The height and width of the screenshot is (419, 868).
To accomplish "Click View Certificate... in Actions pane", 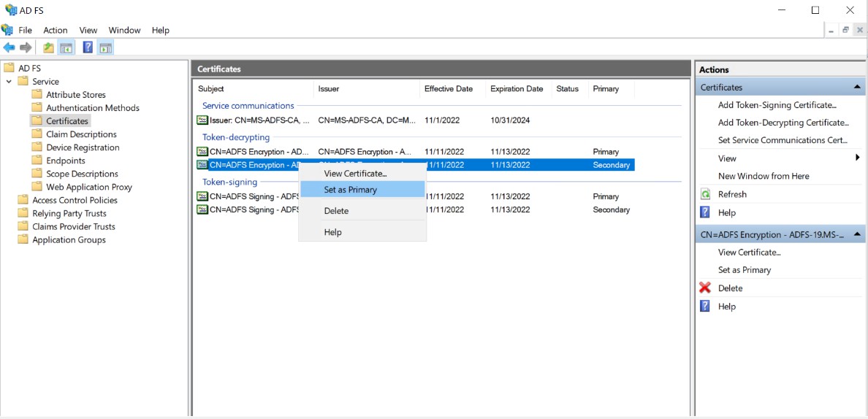I will [x=749, y=252].
